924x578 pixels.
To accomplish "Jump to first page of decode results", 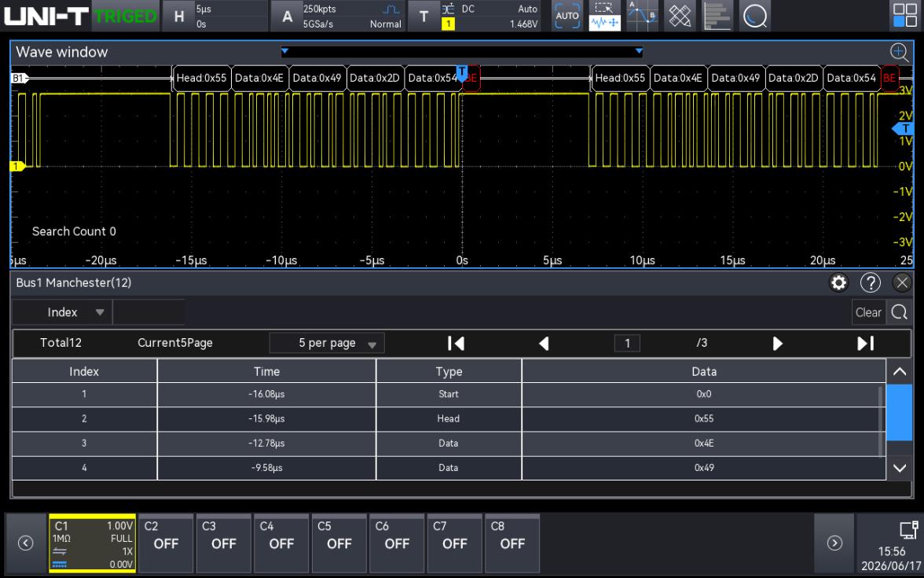I will pyautogui.click(x=456, y=343).
